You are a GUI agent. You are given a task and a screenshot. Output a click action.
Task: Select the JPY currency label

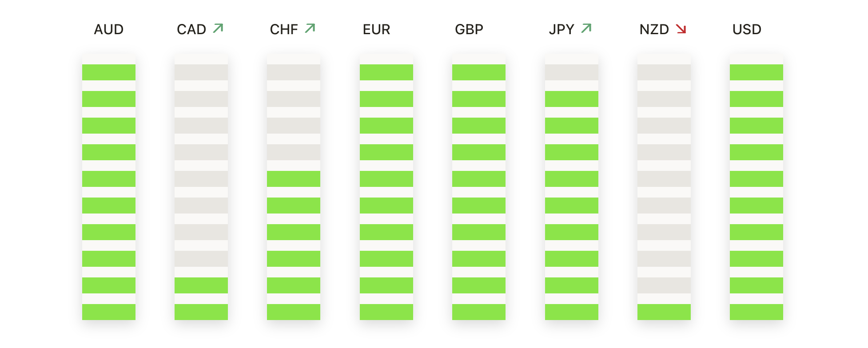tap(561, 30)
